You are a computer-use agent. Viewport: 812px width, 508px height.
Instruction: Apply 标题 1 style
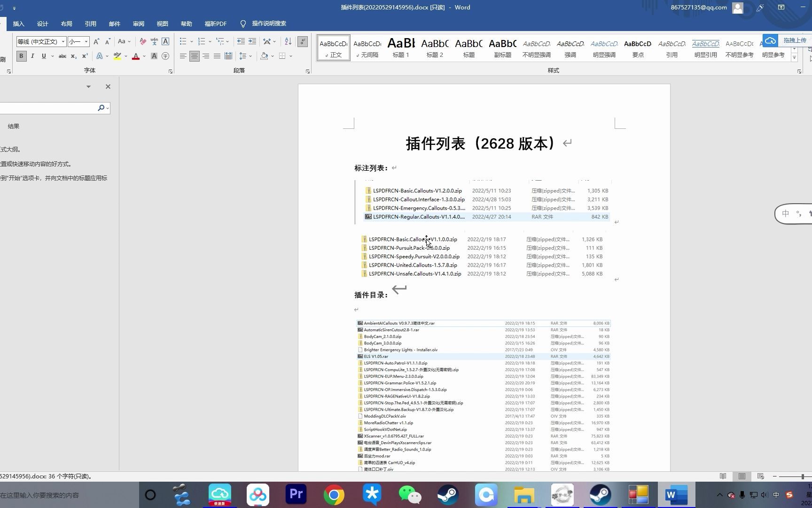click(x=401, y=48)
